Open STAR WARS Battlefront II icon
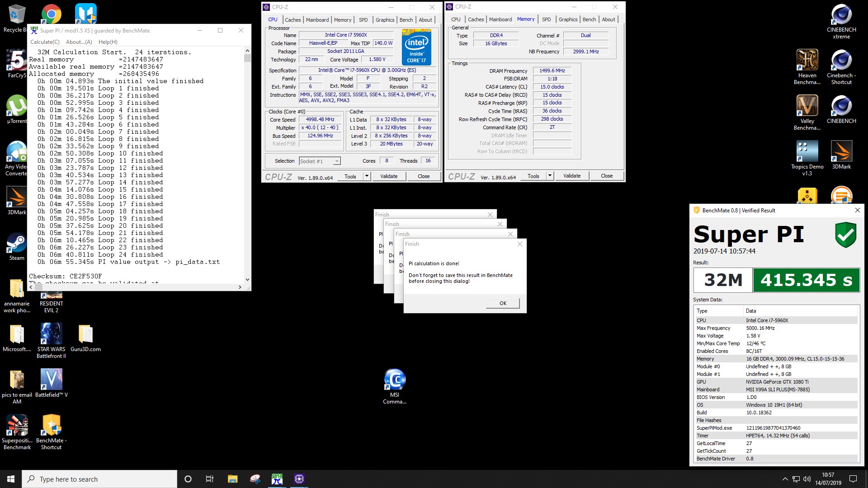This screenshot has width=868, height=488. (51, 340)
